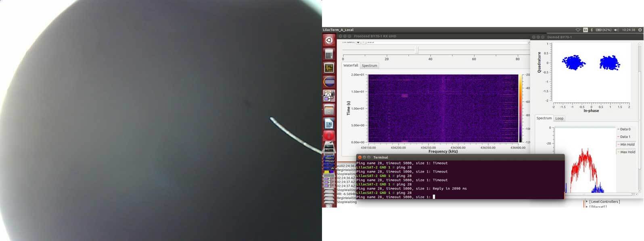
Task: Open the file cabinet Files launcher icon
Action: click(329, 110)
